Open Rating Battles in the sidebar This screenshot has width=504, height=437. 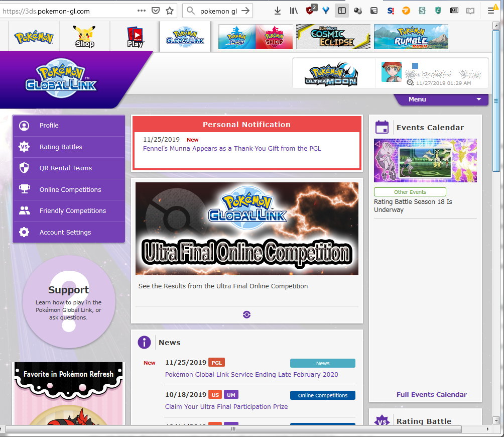tap(69, 147)
